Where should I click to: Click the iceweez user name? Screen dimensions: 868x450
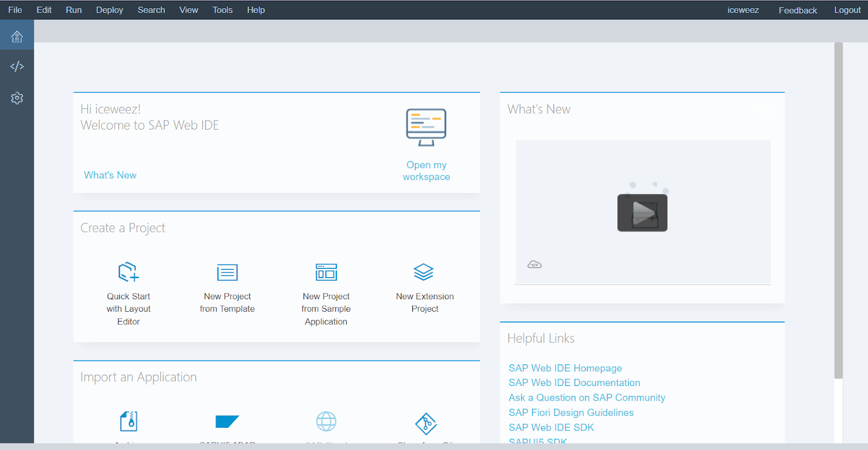pos(743,10)
